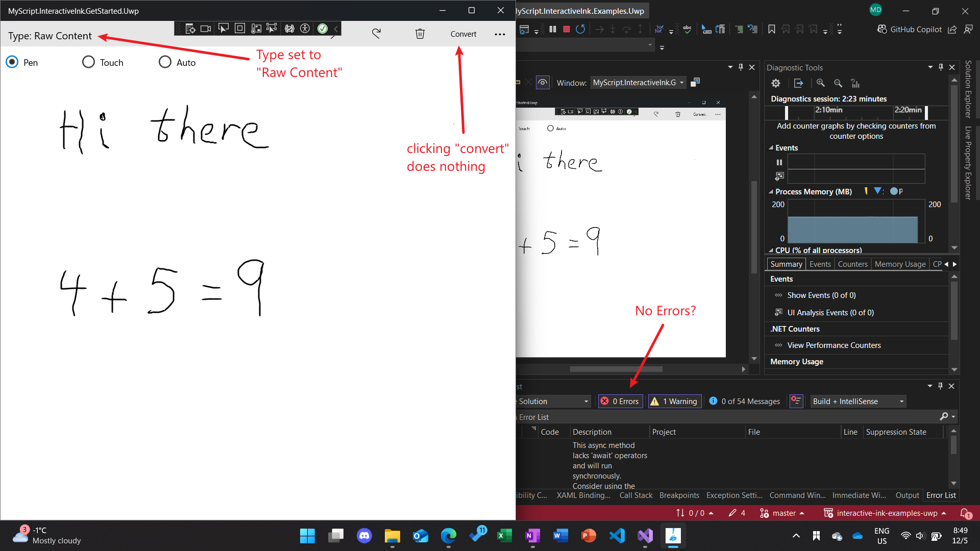The height and width of the screenshot is (551, 980).
Task: Click the trash can clear icon
Action: point(420,34)
